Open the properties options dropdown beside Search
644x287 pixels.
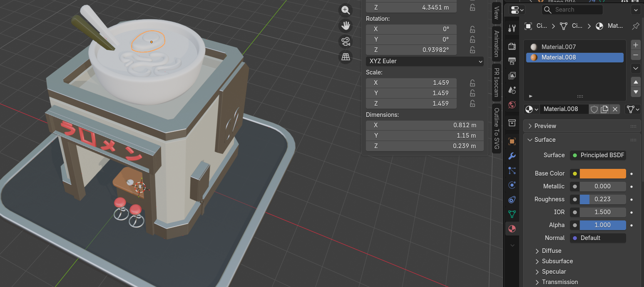(x=636, y=10)
